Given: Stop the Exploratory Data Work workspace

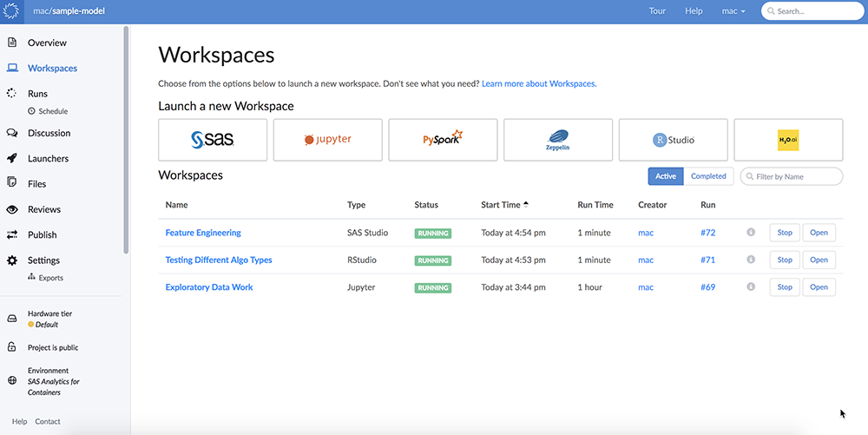Looking at the screenshot, I should (x=785, y=287).
